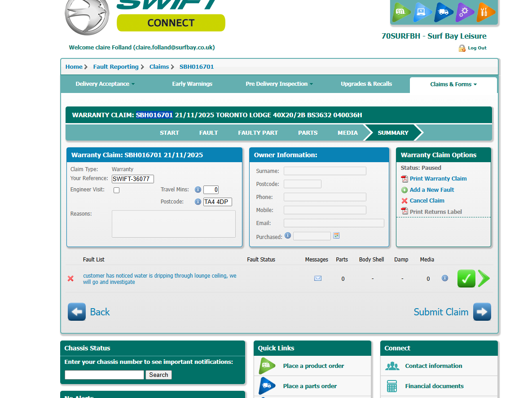Click the fault row info icon
Image resolution: width=532 pixels, height=398 pixels.
(445, 278)
